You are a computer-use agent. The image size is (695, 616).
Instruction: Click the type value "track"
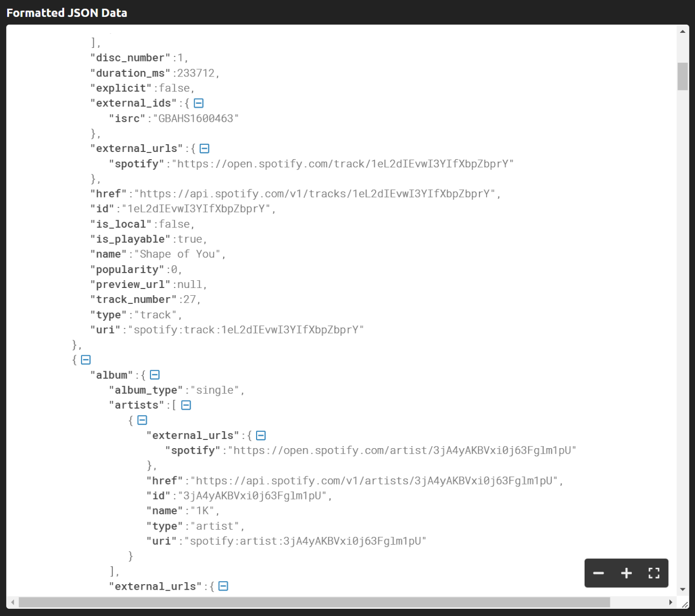click(x=156, y=315)
